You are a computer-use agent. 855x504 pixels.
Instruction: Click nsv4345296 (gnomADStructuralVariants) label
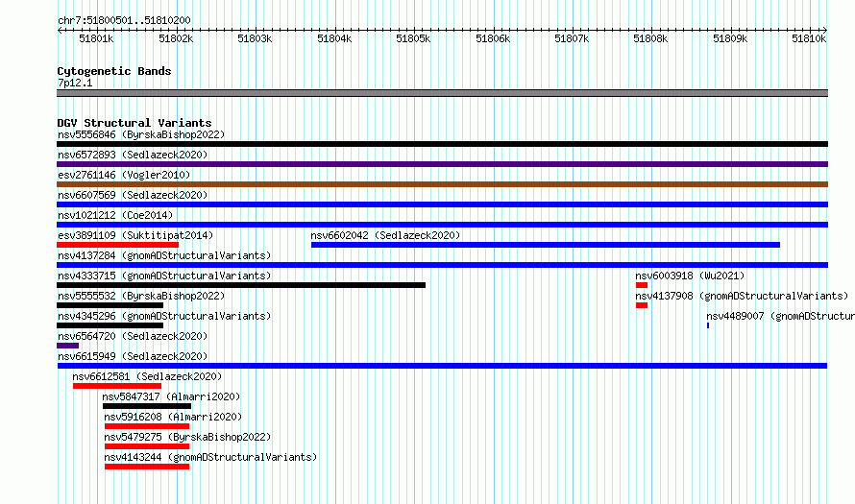164,316
